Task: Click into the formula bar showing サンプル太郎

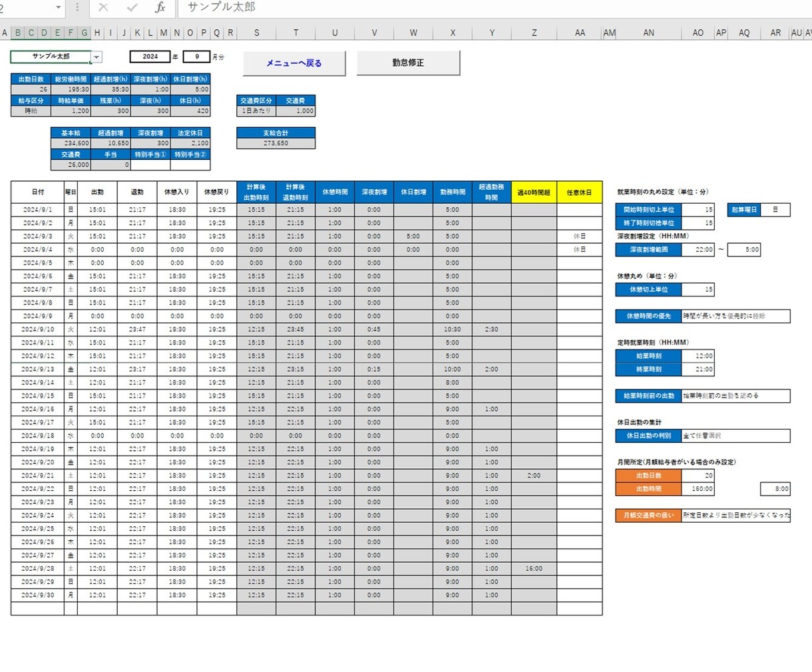Action: click(x=494, y=7)
